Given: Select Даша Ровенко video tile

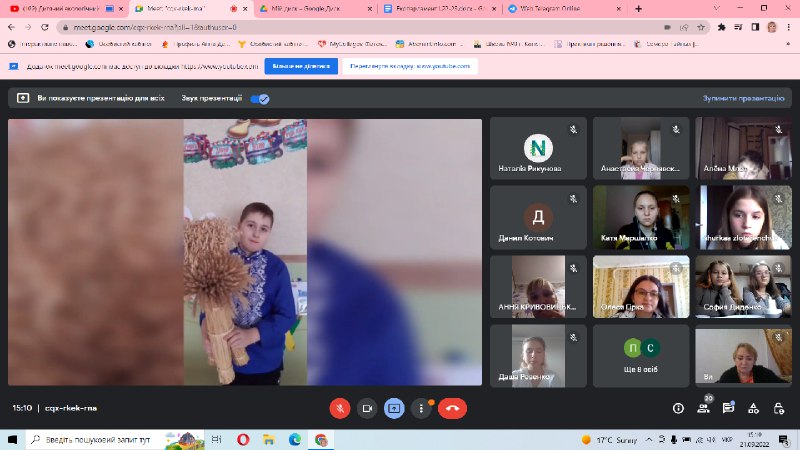Looking at the screenshot, I should point(538,356).
